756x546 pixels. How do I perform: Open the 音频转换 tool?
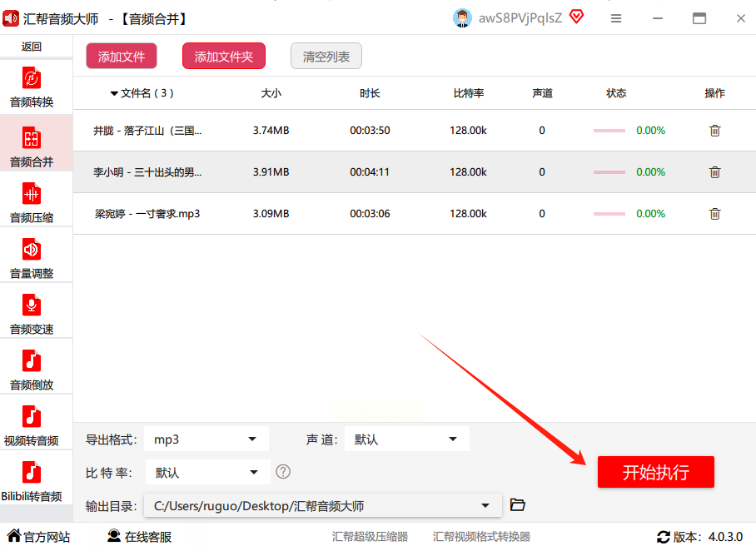click(x=32, y=87)
